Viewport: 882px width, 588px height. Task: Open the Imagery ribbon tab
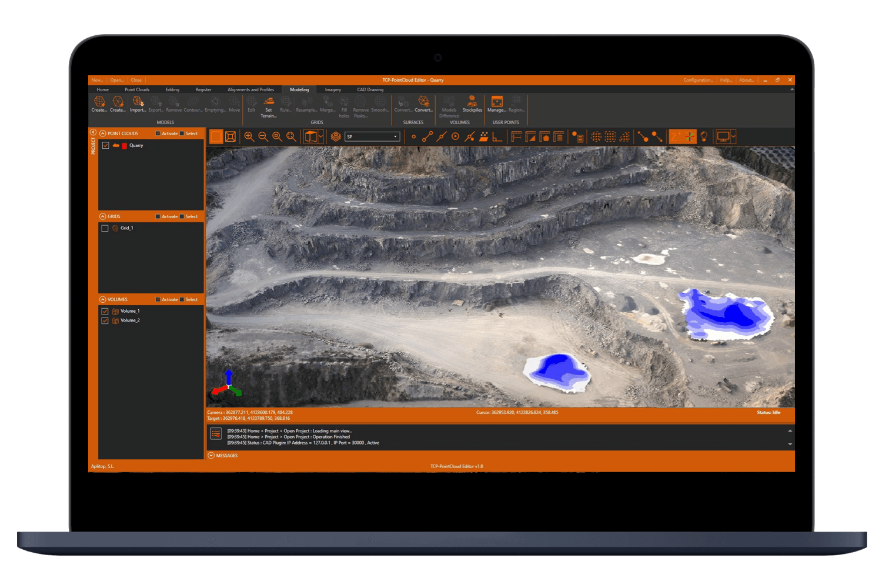point(333,89)
